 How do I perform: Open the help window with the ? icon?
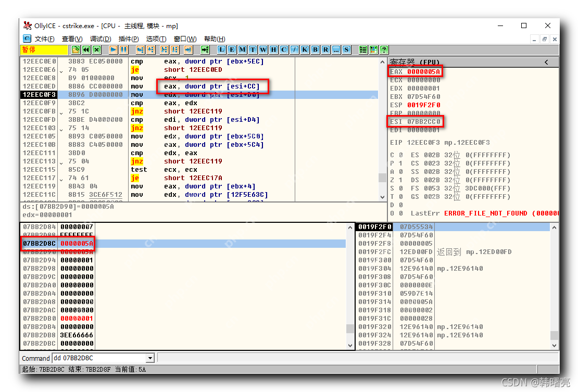coord(384,49)
